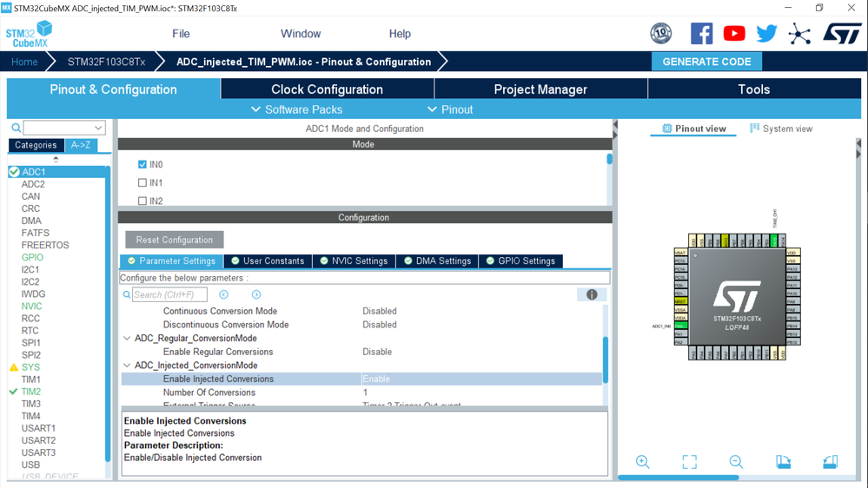The image size is (868, 488).
Task: Click the Reset Configuration button
Action: pos(175,240)
